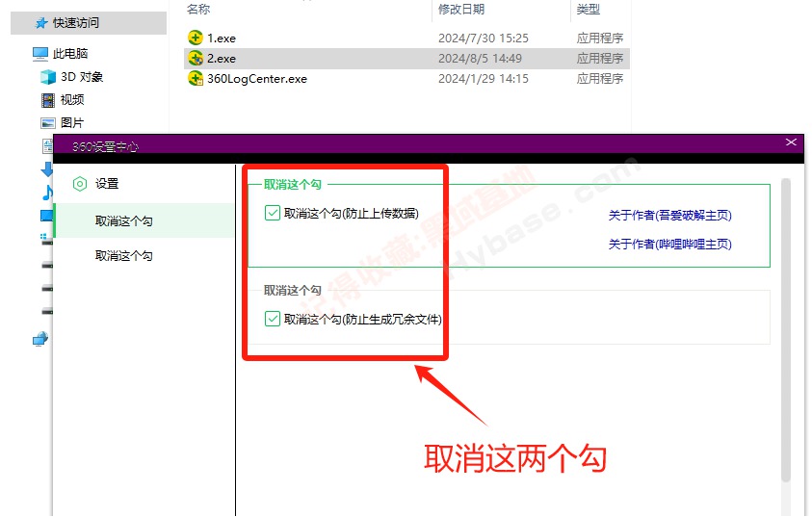This screenshot has width=812, height=517.
Task: Click the 360LogCenter.exe file icon
Action: (196, 79)
